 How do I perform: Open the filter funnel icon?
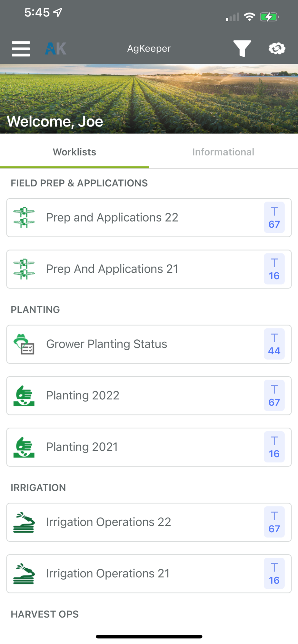(242, 49)
